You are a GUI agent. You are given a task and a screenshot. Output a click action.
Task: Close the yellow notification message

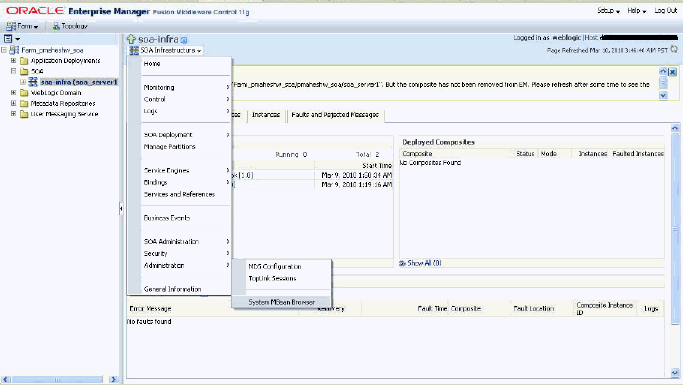point(673,72)
